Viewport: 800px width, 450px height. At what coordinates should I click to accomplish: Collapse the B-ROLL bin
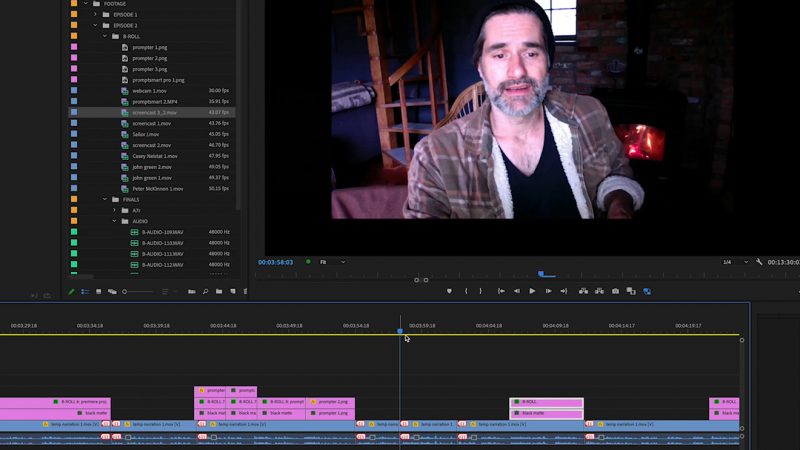[105, 36]
